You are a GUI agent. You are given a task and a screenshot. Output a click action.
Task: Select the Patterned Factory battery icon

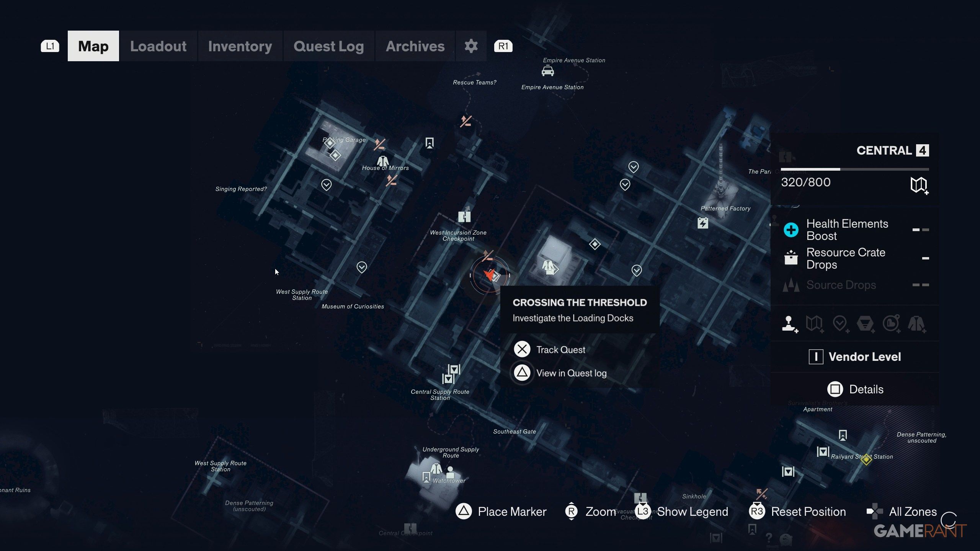(x=703, y=223)
